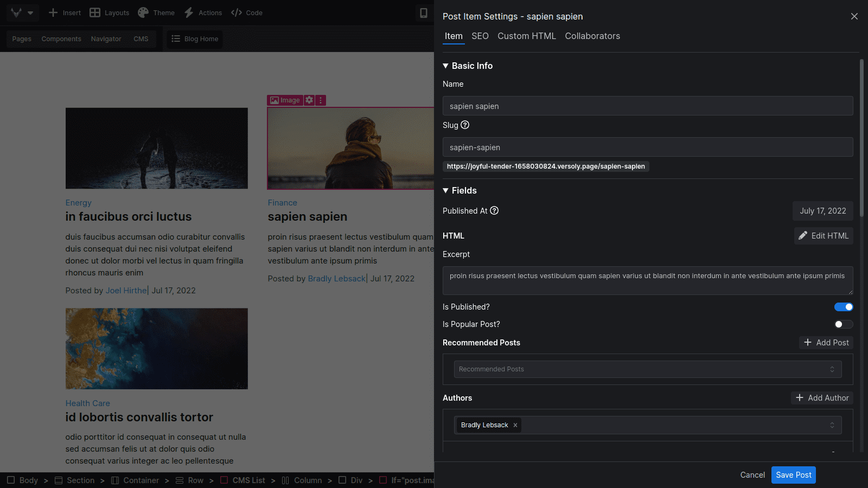
Task: Switch to the Custom HTML tab
Action: point(527,36)
